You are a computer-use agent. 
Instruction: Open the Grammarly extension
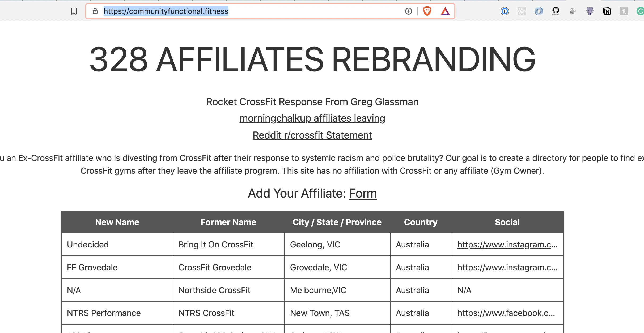[x=640, y=11]
